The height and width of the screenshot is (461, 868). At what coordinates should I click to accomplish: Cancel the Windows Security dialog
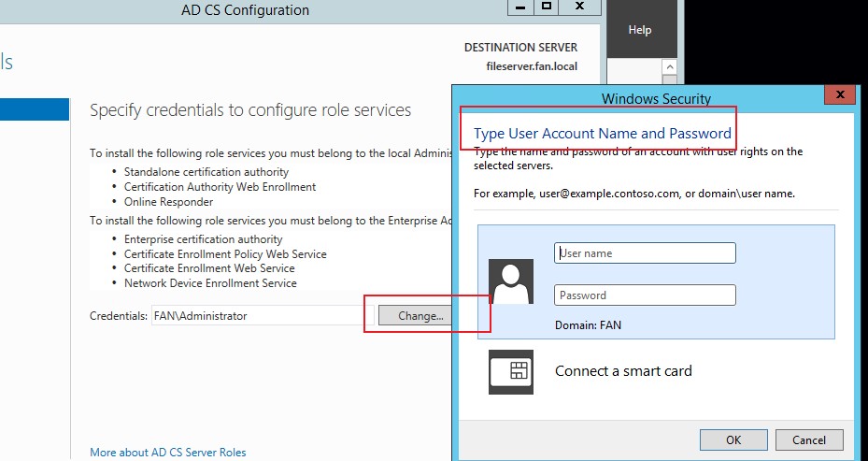point(809,439)
